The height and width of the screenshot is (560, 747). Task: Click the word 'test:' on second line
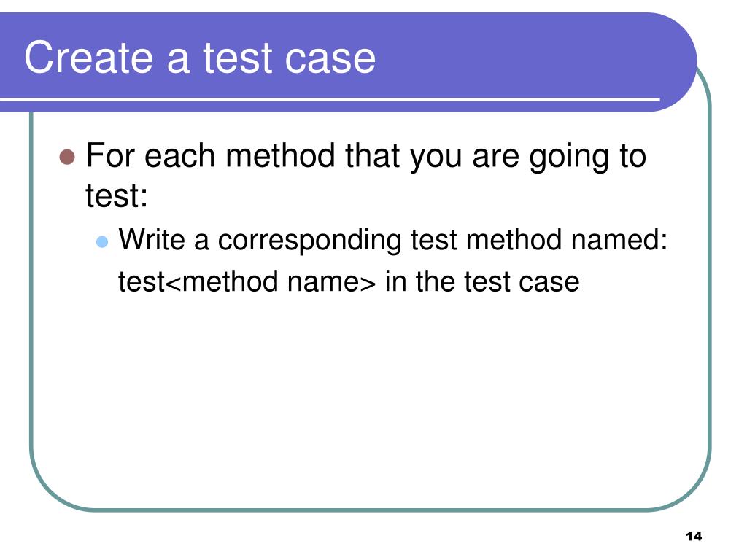click(x=117, y=195)
